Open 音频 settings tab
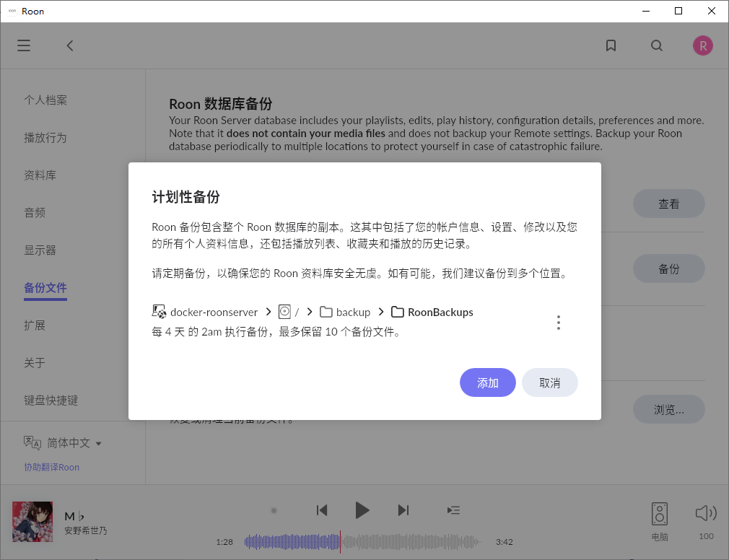729x560 pixels. coord(35,213)
